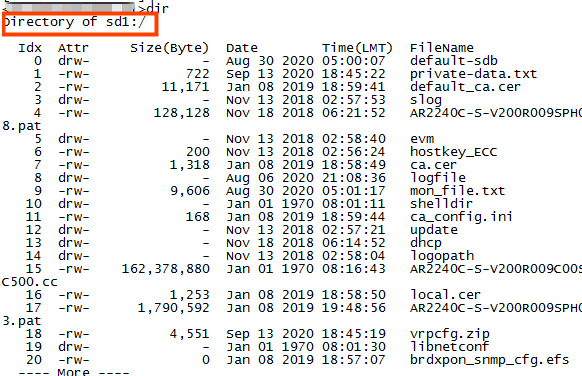Select the size value 722
582x376 pixels.
tap(198, 74)
